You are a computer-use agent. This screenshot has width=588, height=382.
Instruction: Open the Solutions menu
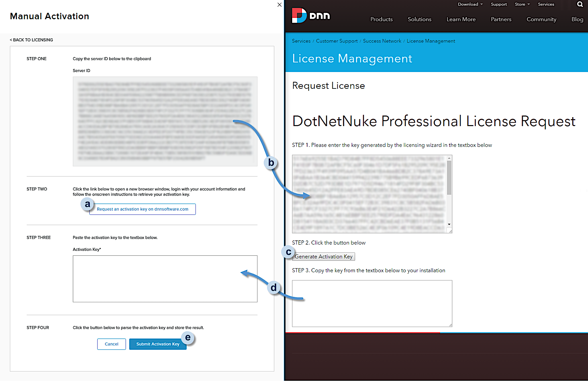419,19
